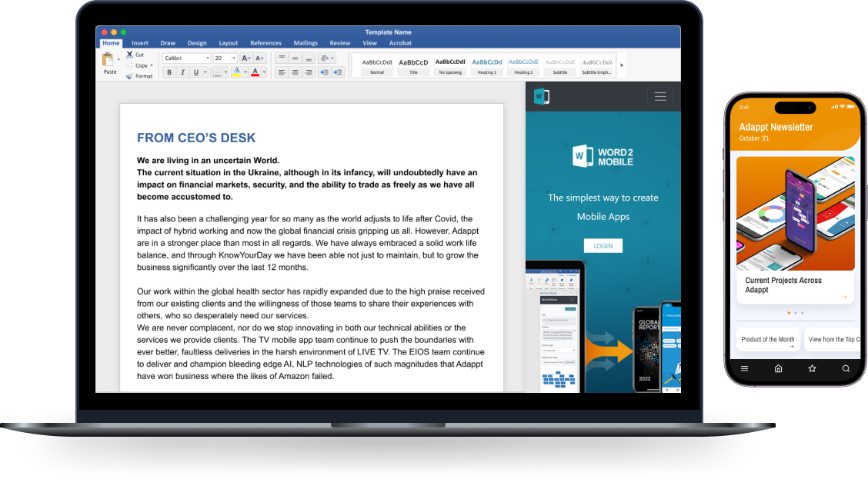Increase font size with A-up icon
This screenshot has height=479, width=868.
246,58
